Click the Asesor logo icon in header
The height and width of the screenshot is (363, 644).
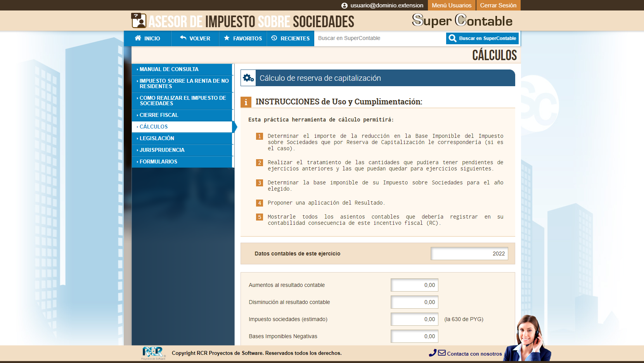click(x=138, y=21)
